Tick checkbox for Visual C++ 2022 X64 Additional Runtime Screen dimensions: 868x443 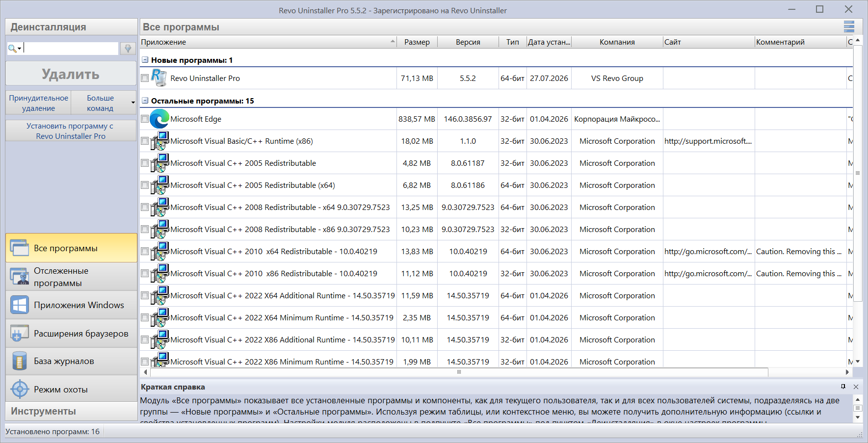pyautogui.click(x=145, y=295)
